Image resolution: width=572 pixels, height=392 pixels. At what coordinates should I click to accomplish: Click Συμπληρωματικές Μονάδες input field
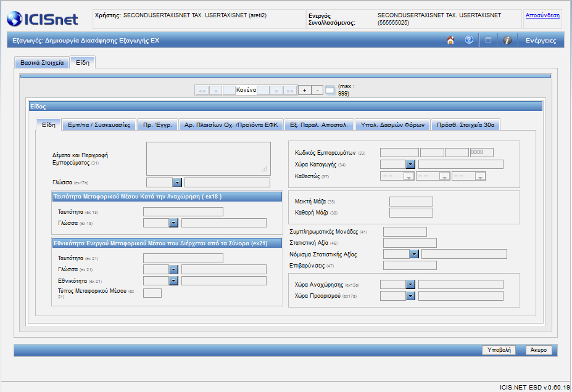(405, 232)
